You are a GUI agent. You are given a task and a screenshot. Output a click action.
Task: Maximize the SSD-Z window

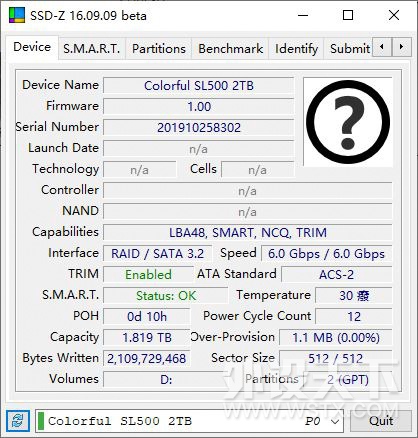348,15
